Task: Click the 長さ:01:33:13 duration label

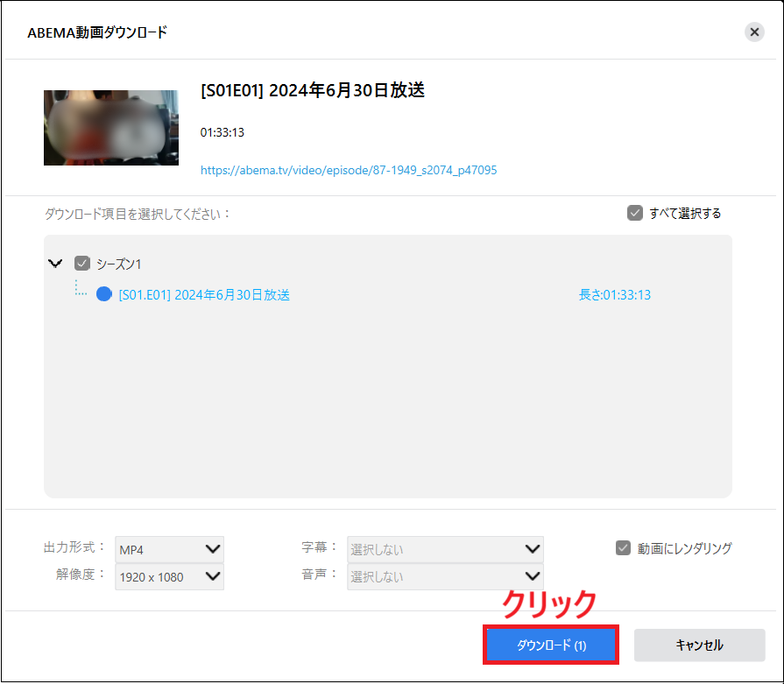Action: [613, 294]
